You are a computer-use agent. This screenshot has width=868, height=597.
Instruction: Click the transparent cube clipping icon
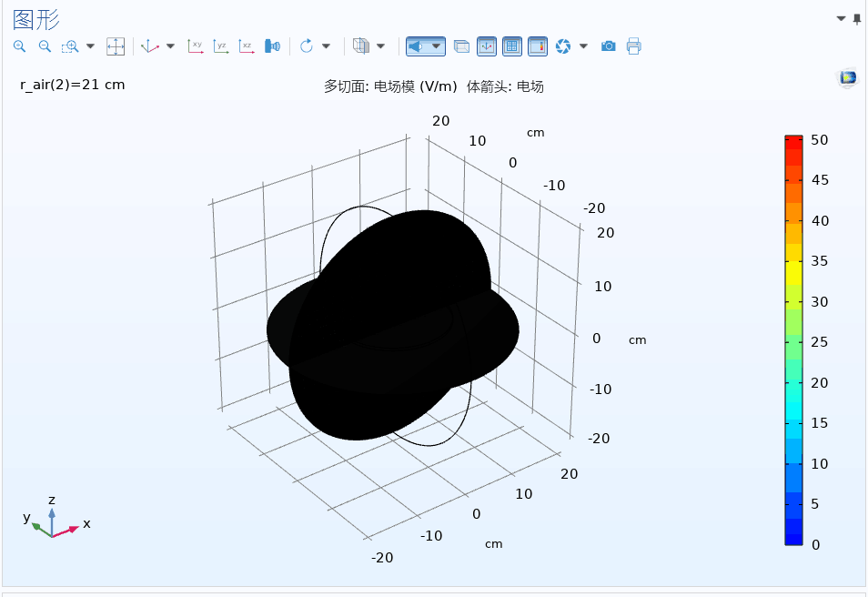361,46
